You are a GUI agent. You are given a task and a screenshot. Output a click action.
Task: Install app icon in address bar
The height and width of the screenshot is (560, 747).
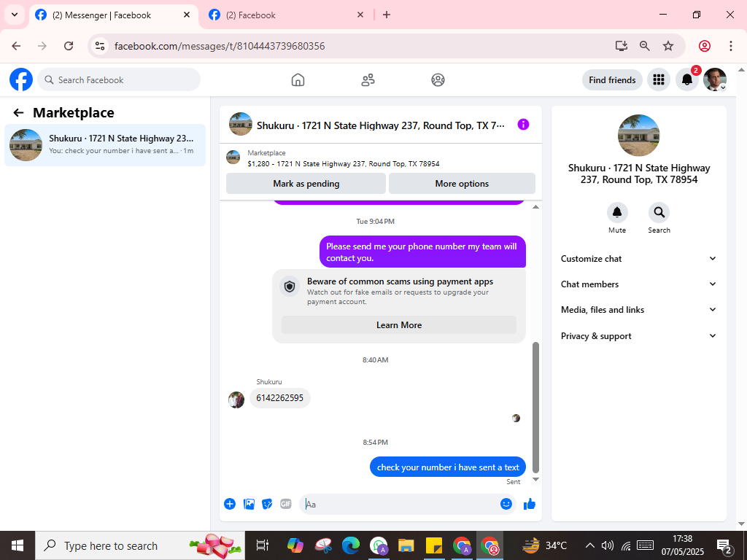click(x=622, y=46)
